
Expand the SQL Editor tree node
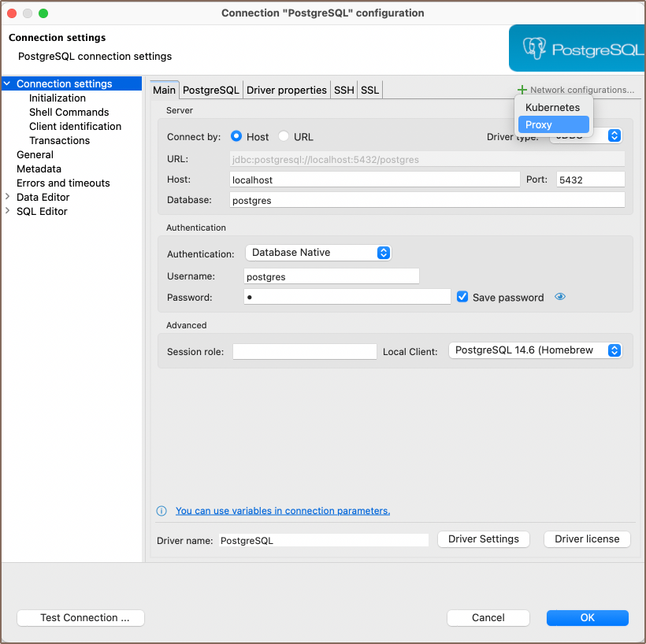point(8,211)
